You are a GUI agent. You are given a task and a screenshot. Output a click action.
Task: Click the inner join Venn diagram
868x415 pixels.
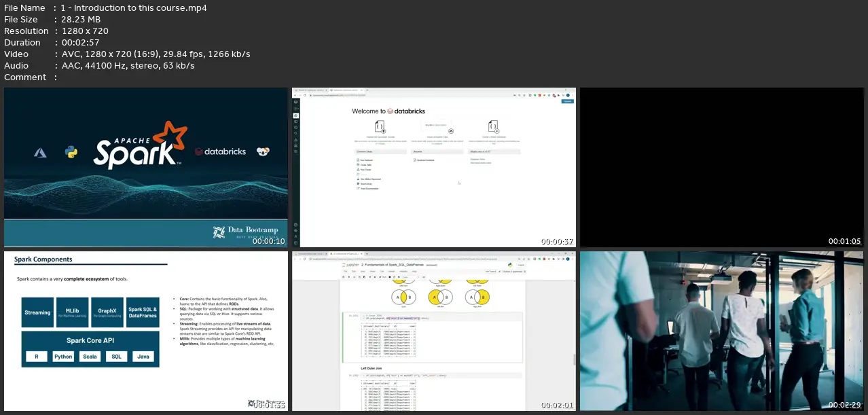pos(403,297)
